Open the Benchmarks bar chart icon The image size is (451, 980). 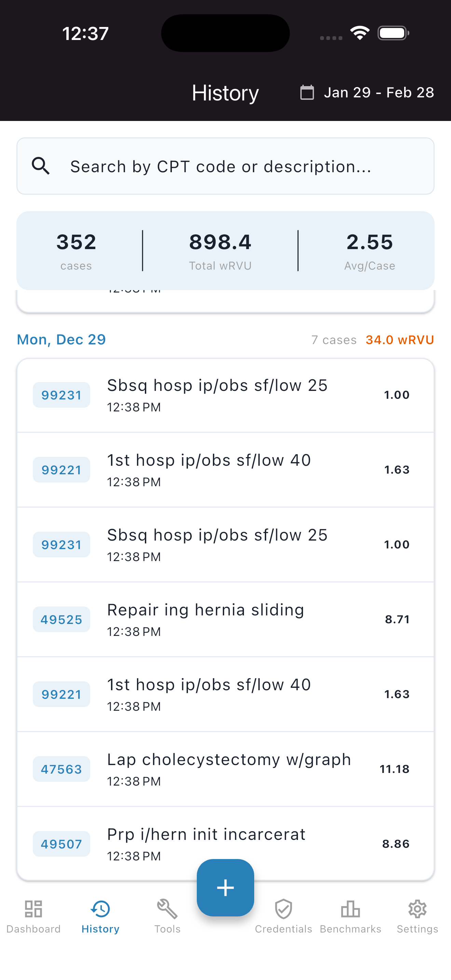[350, 909]
